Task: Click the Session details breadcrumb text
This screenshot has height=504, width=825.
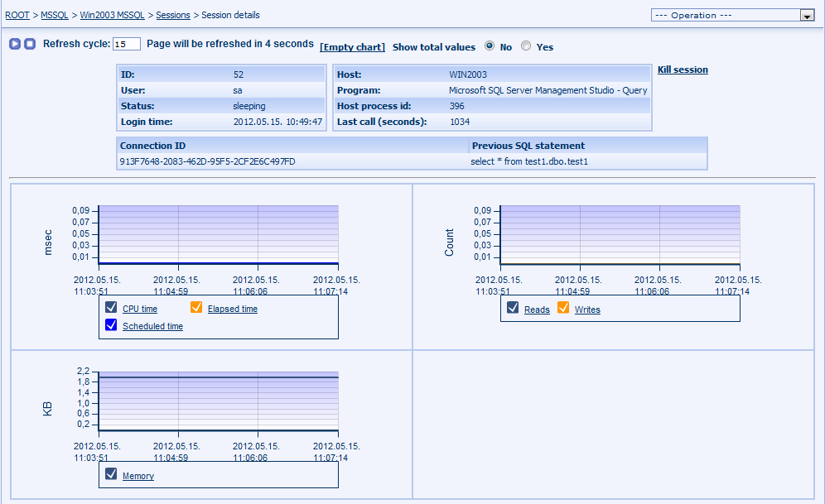Action: 230,15
